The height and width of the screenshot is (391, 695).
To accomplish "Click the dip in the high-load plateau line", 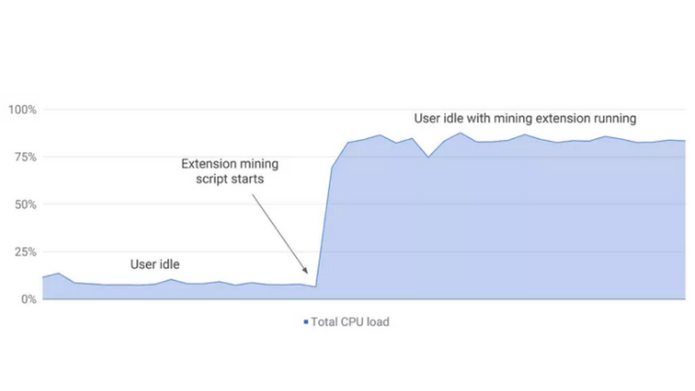I will point(428,157).
